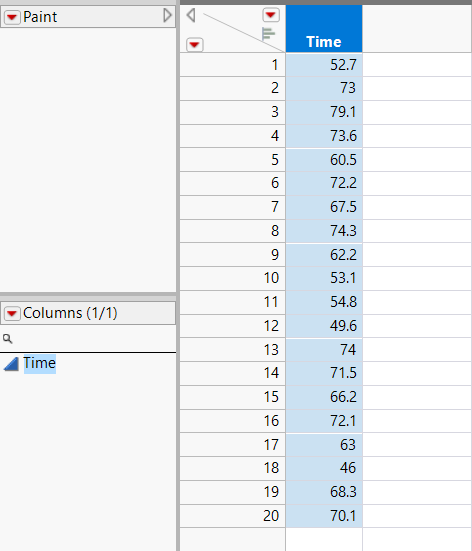
Task: Select row number 8
Action: [x=232, y=231]
